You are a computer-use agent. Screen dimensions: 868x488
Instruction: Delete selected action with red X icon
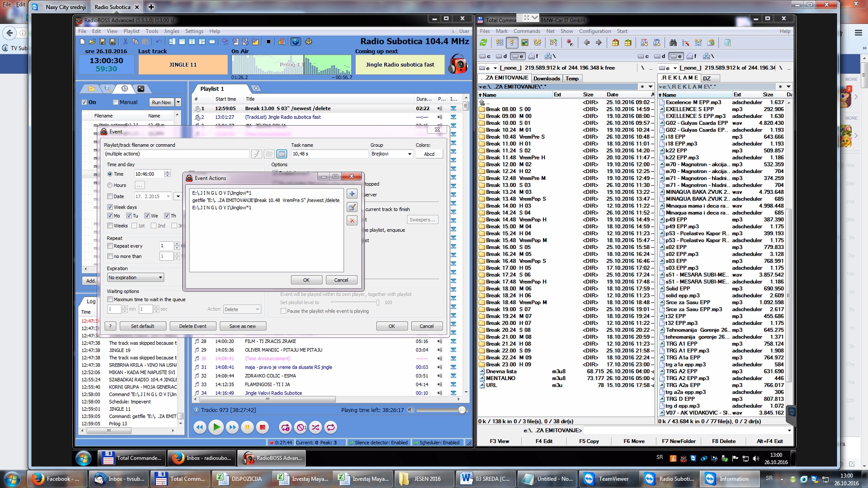point(352,221)
